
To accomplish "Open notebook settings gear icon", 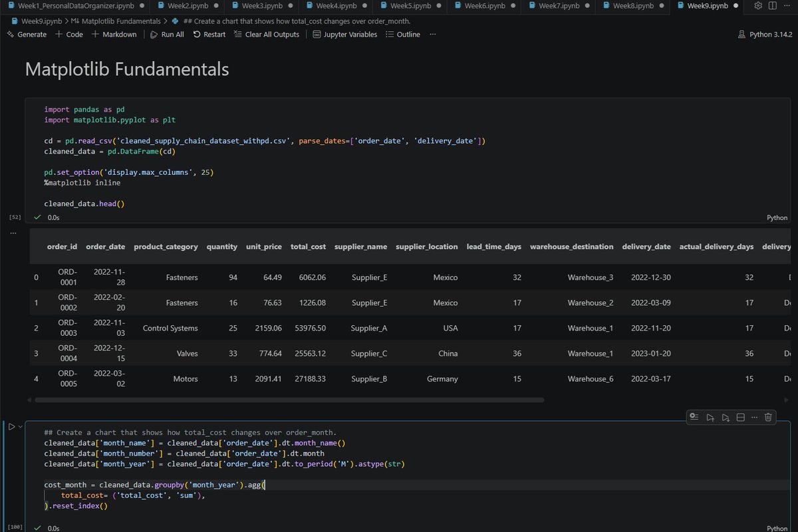I will point(758,5).
